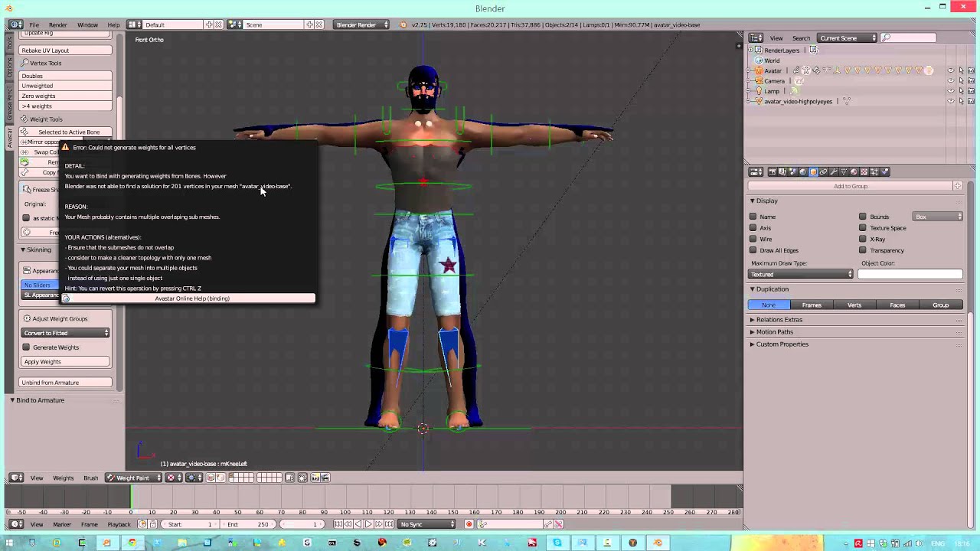Viewport: 980px width, 551px height.
Task: Open the File menu
Action: click(x=34, y=24)
